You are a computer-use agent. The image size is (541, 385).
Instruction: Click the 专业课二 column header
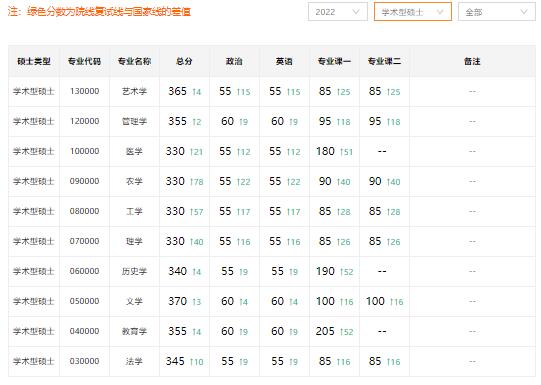click(x=384, y=61)
